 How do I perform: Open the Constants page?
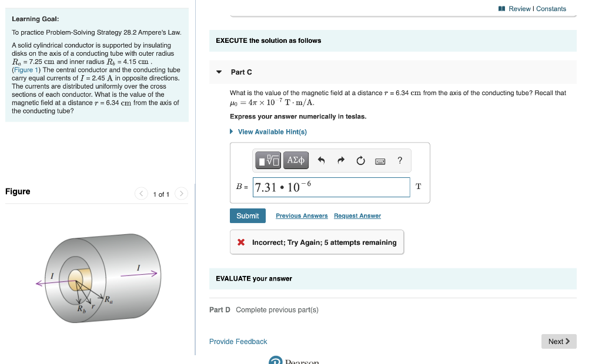click(x=550, y=9)
